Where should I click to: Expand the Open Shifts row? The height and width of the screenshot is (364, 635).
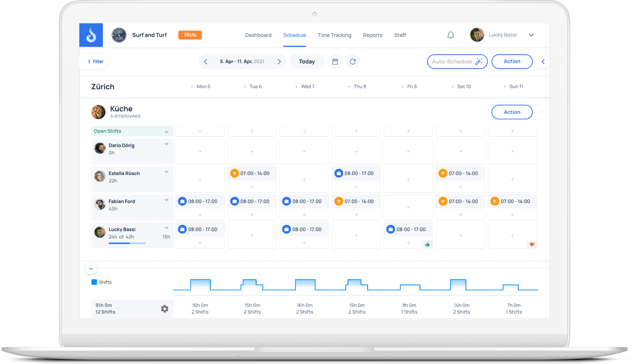(x=167, y=132)
